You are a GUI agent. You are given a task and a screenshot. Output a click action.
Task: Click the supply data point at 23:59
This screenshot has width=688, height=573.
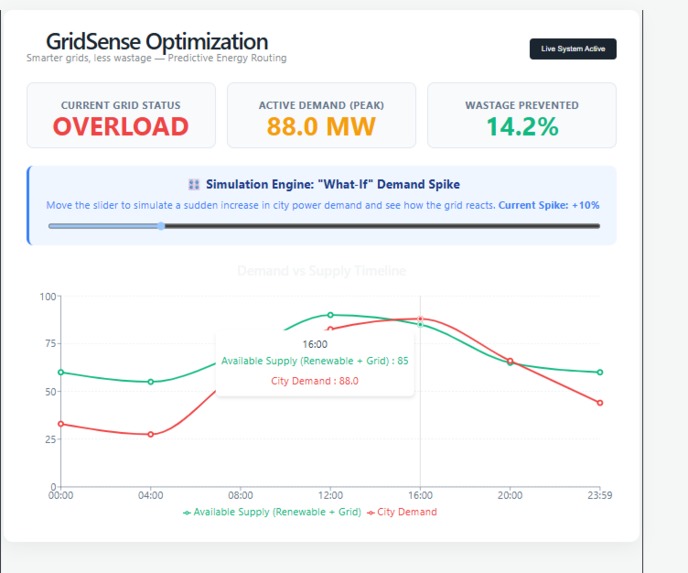tap(600, 372)
